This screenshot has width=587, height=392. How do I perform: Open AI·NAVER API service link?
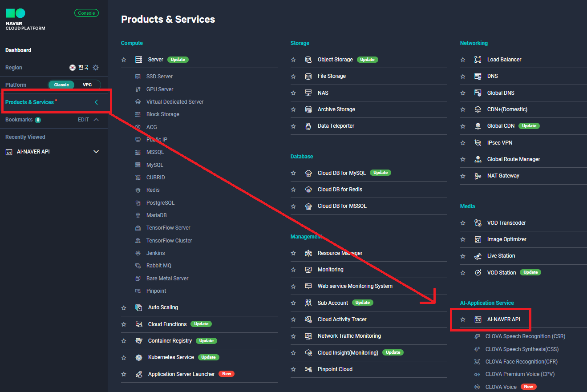point(503,319)
